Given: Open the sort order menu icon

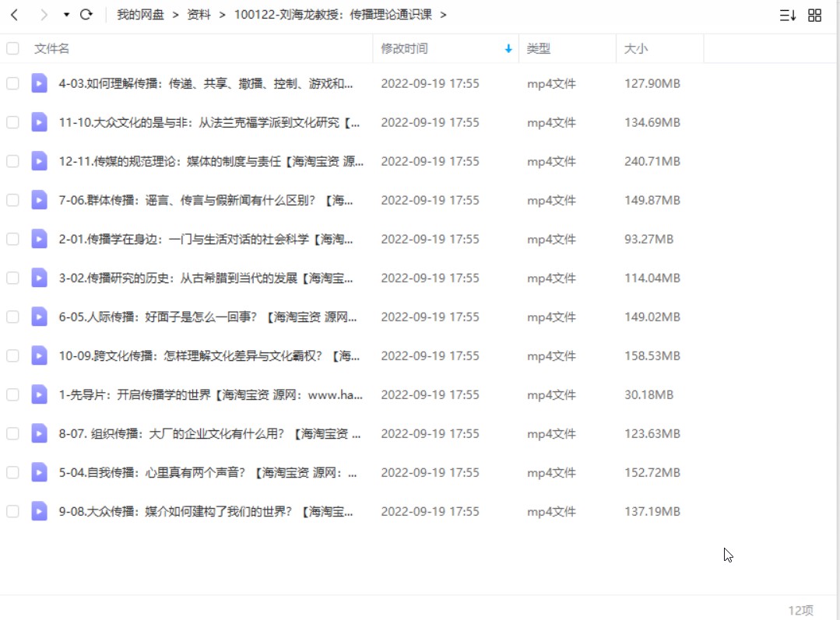Looking at the screenshot, I should 788,15.
